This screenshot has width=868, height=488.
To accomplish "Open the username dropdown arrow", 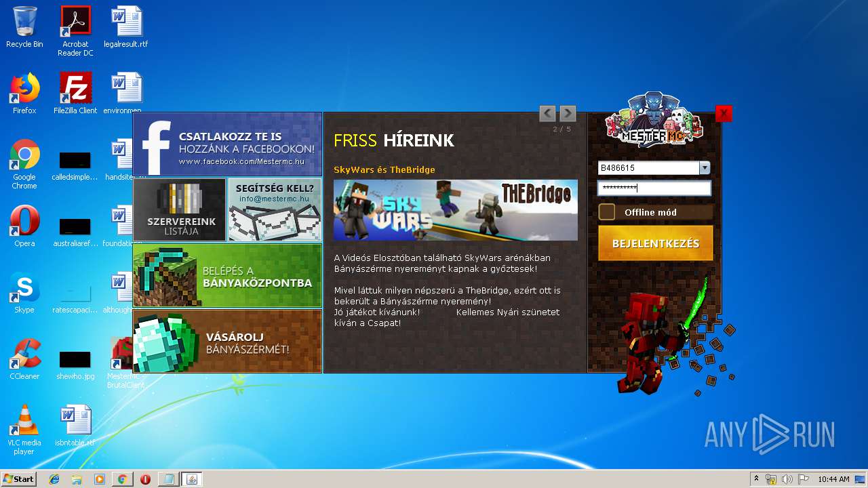I will (705, 168).
